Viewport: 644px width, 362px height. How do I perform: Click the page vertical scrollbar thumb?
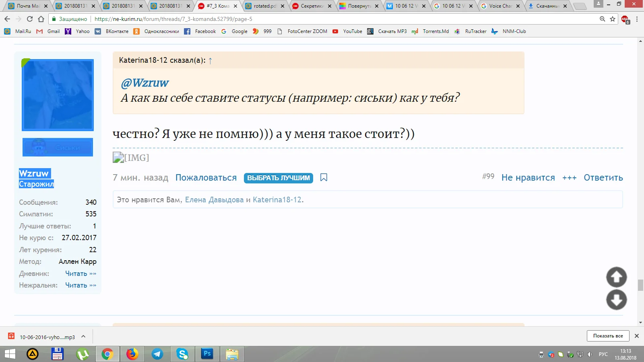click(640, 285)
